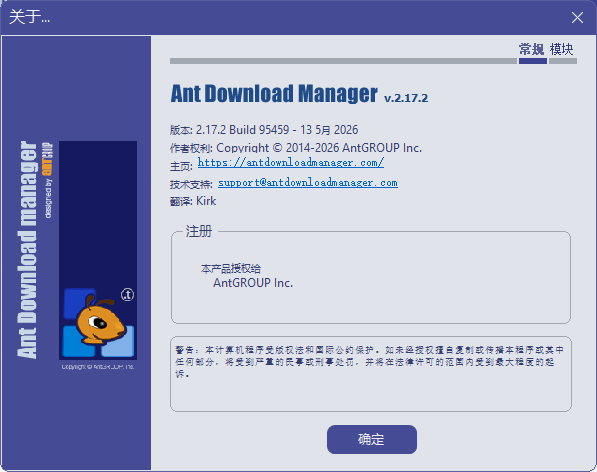Switch to the 常规 tab
This screenshot has height=472, width=597.
coord(532,49)
